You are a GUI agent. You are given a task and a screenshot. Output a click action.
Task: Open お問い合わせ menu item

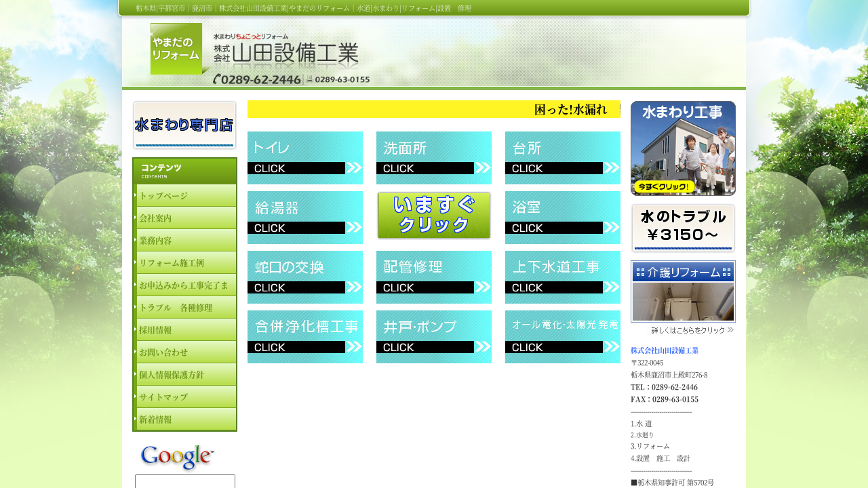(x=186, y=352)
